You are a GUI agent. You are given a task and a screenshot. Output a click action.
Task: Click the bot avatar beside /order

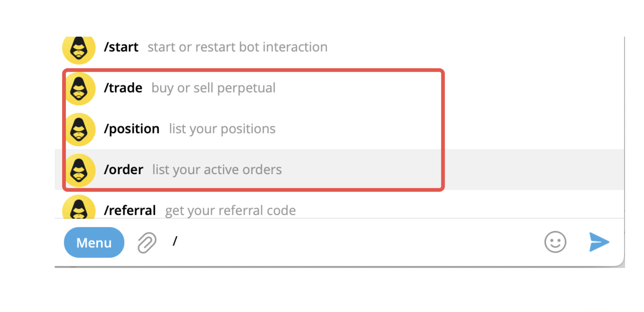[x=79, y=170]
